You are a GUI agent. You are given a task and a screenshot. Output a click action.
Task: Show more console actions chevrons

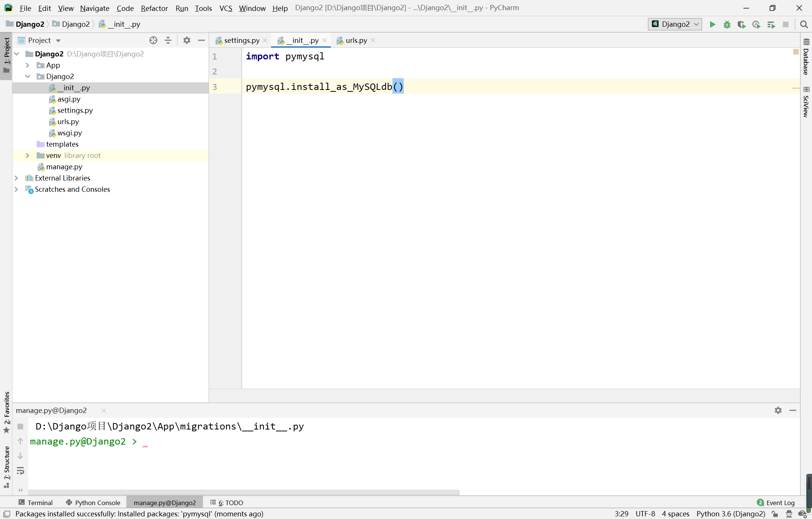tap(20, 490)
